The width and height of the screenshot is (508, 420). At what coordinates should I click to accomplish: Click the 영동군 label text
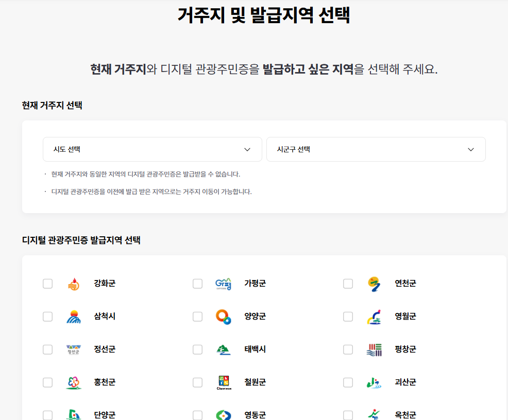[x=255, y=415]
